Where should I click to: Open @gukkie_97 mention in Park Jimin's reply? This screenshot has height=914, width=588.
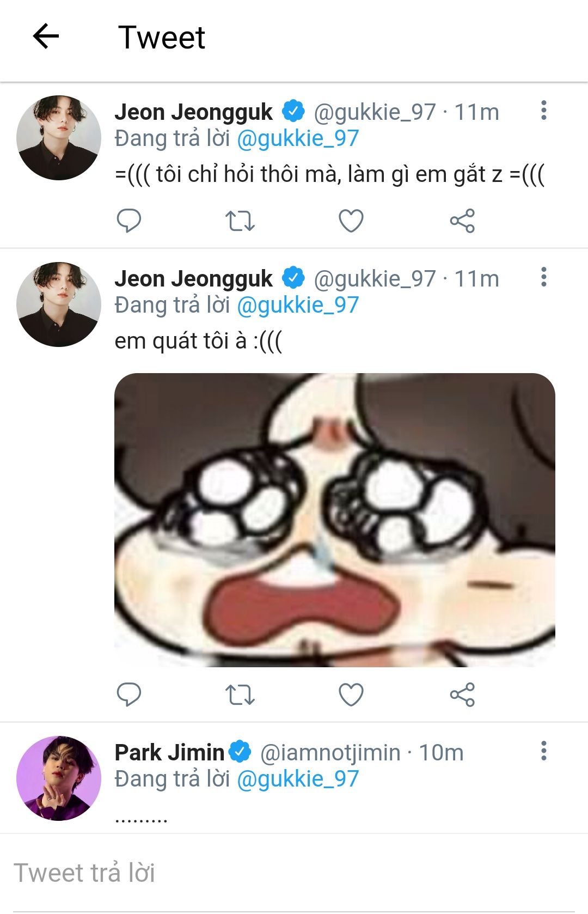pyautogui.click(x=298, y=779)
